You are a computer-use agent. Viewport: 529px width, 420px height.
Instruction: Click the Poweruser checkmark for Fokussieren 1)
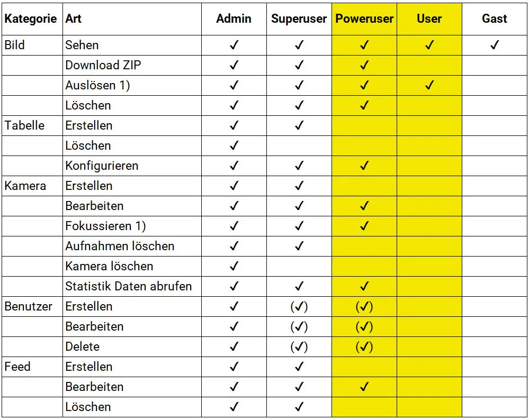pos(364,226)
